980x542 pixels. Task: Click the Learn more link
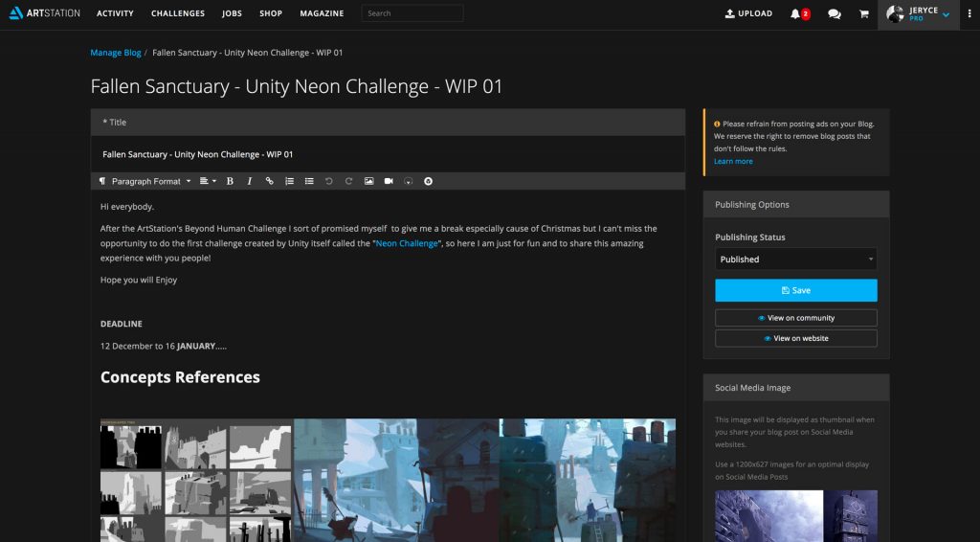[733, 161]
